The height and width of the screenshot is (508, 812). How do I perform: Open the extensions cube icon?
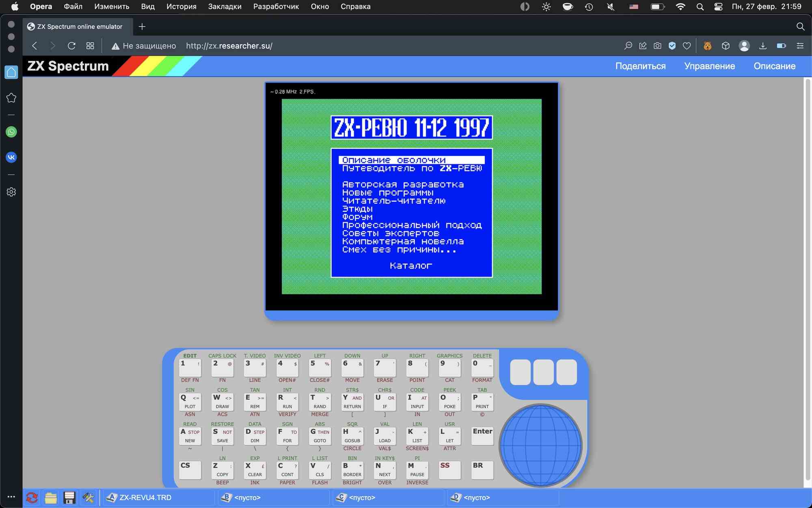pyautogui.click(x=726, y=46)
